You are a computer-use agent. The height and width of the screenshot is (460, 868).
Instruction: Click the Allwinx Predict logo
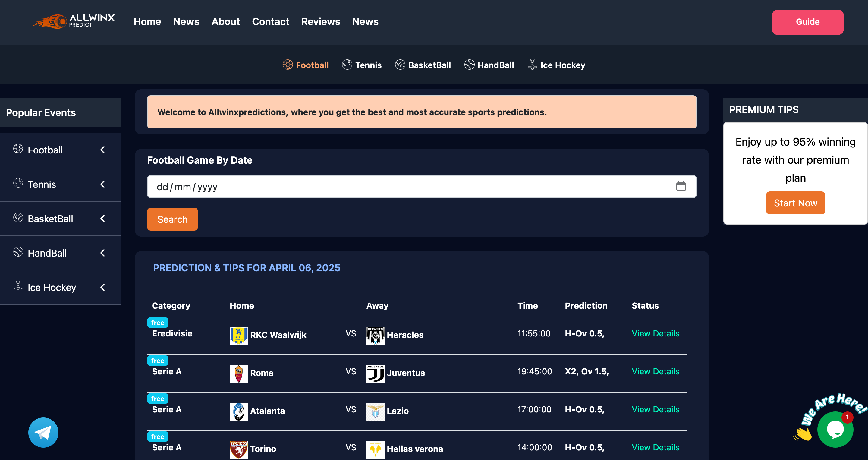click(x=74, y=21)
